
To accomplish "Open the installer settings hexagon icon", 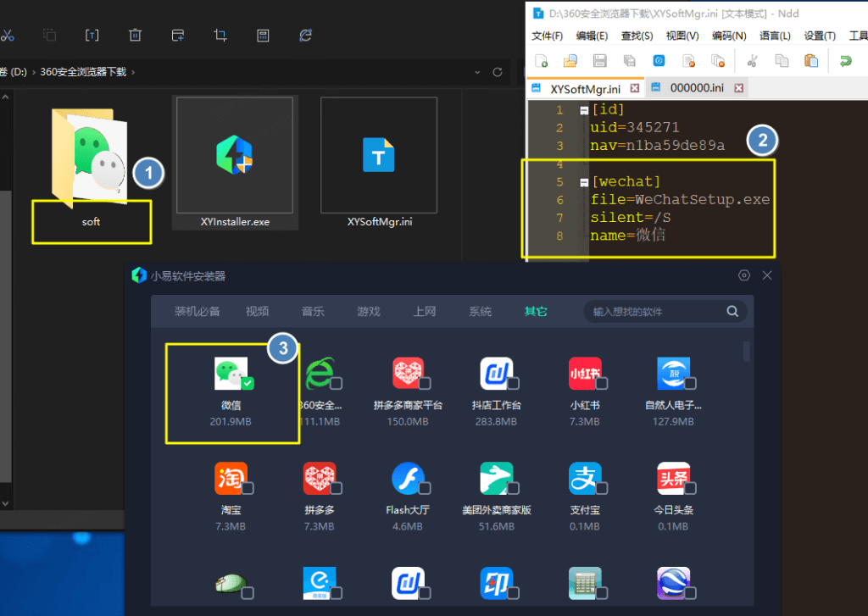I will tap(744, 275).
